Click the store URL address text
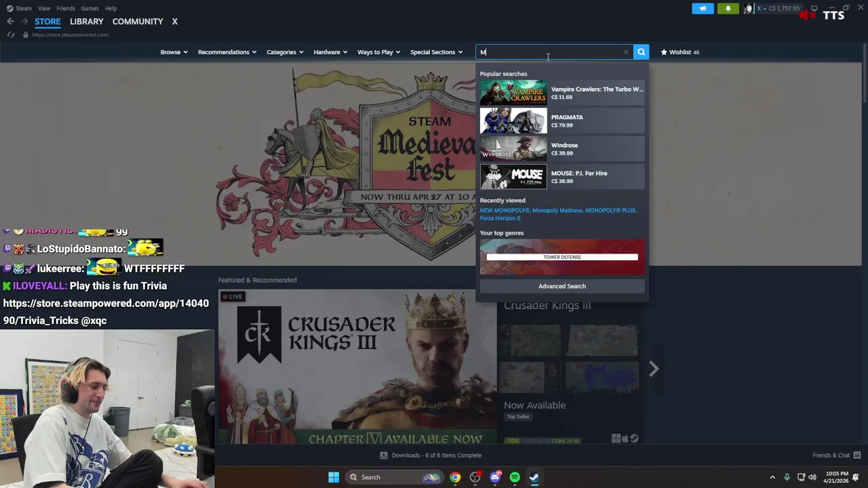Screen dimensions: 868x488 tap(70, 35)
